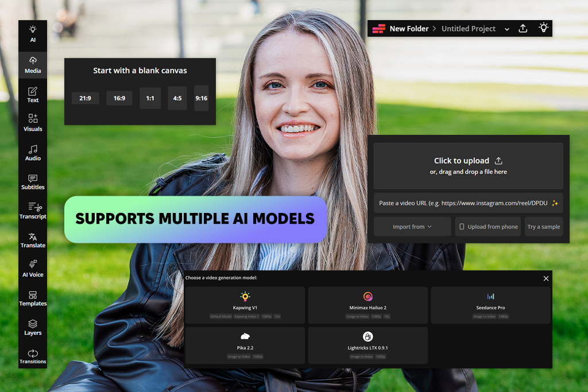The image size is (588, 392).
Task: Open the Translate tool
Action: click(33, 240)
